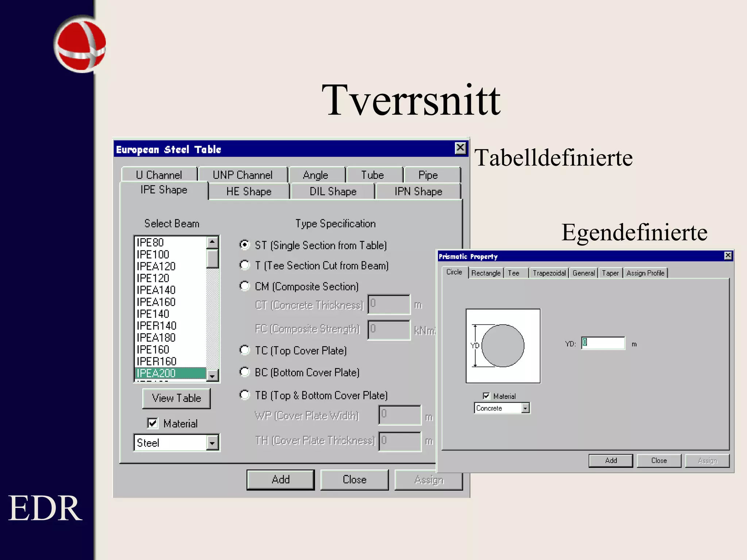Select IPEA120 in beam list

coord(170,267)
